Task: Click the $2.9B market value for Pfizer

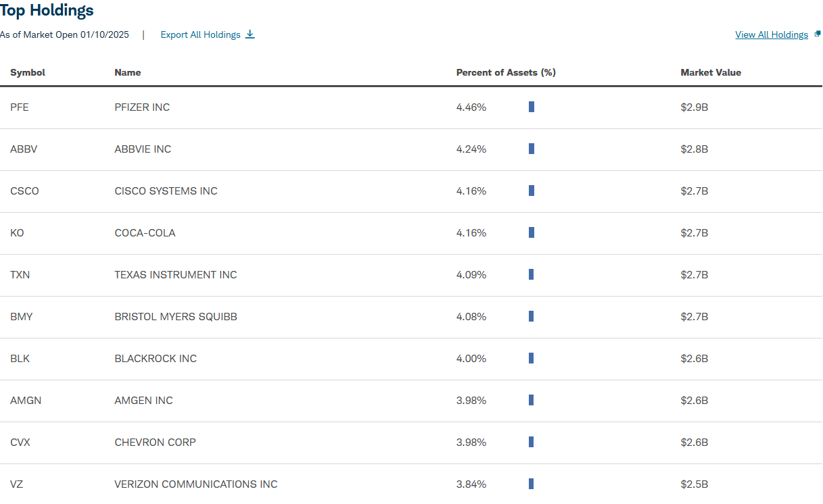Action: tap(695, 107)
